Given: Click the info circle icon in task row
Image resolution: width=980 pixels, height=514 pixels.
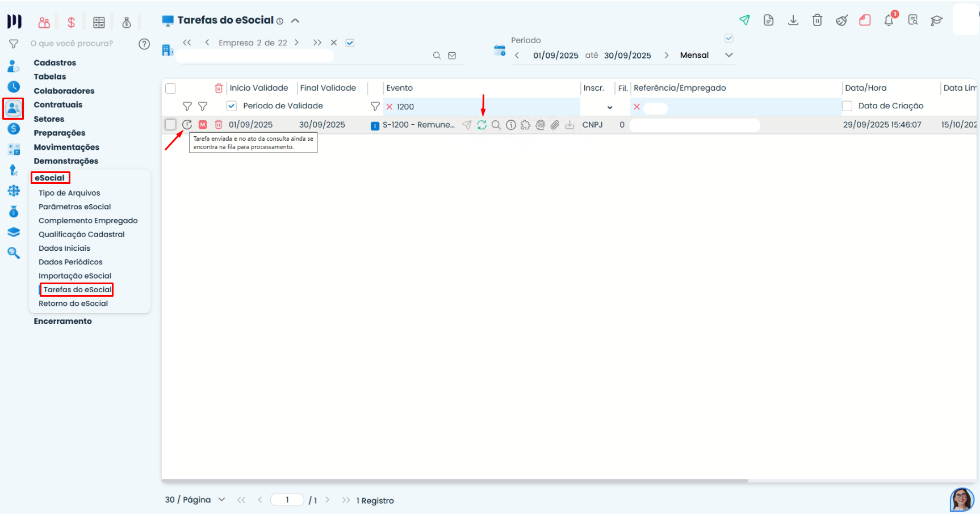Looking at the screenshot, I should point(511,125).
